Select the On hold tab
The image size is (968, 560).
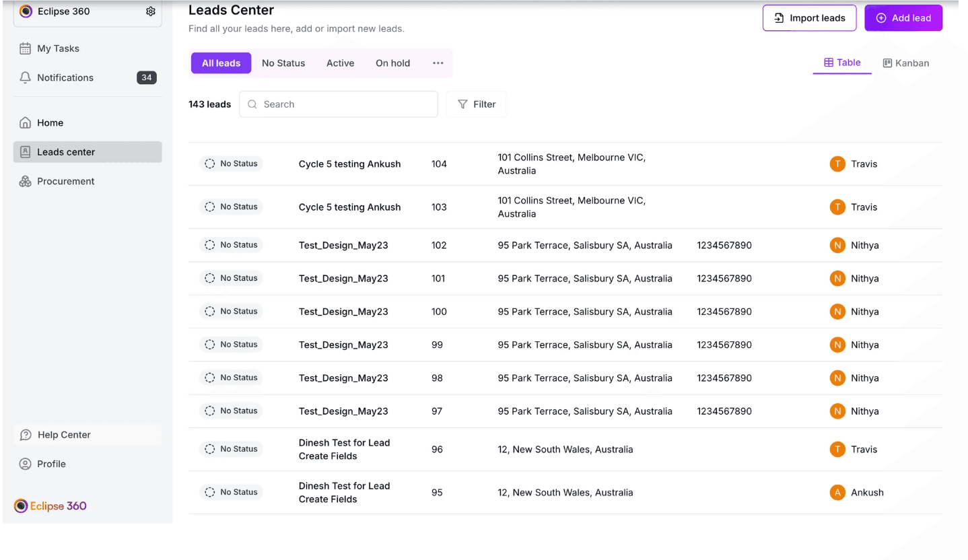pos(392,63)
